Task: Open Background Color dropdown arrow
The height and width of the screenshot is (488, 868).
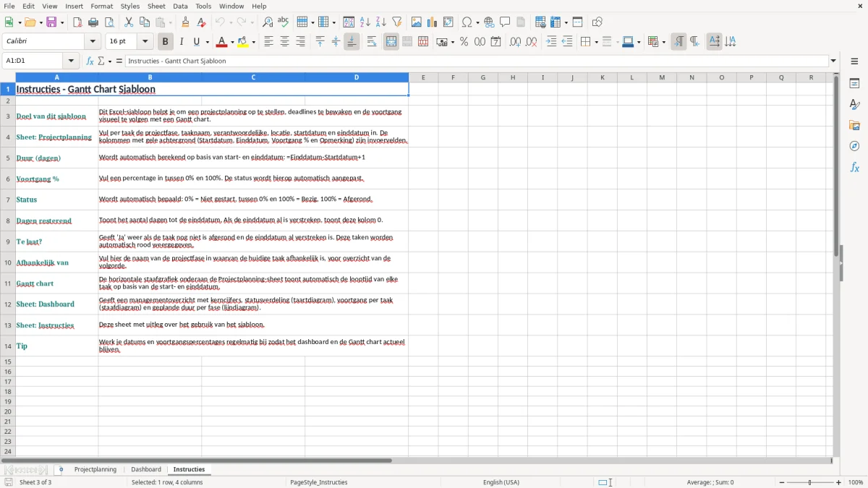Action: [253, 42]
